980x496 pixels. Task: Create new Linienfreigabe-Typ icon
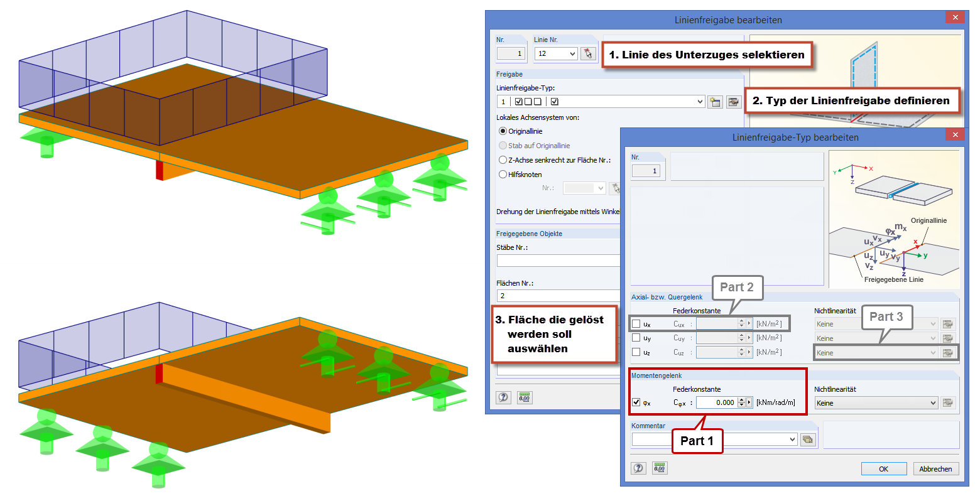pyautogui.click(x=715, y=102)
